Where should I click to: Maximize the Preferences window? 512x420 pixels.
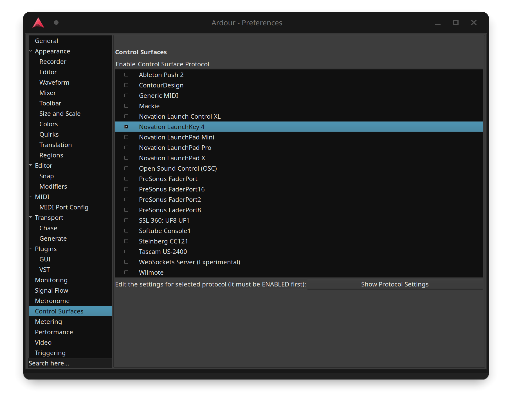pyautogui.click(x=455, y=22)
